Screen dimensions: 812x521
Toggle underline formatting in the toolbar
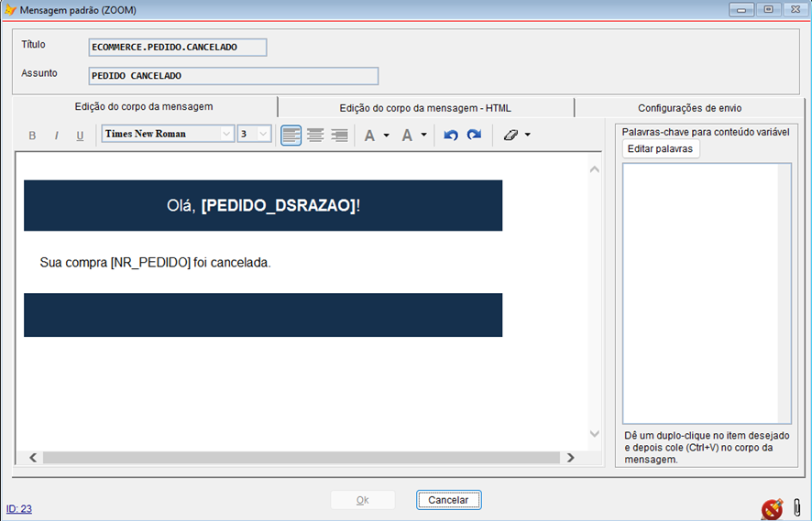click(x=80, y=136)
